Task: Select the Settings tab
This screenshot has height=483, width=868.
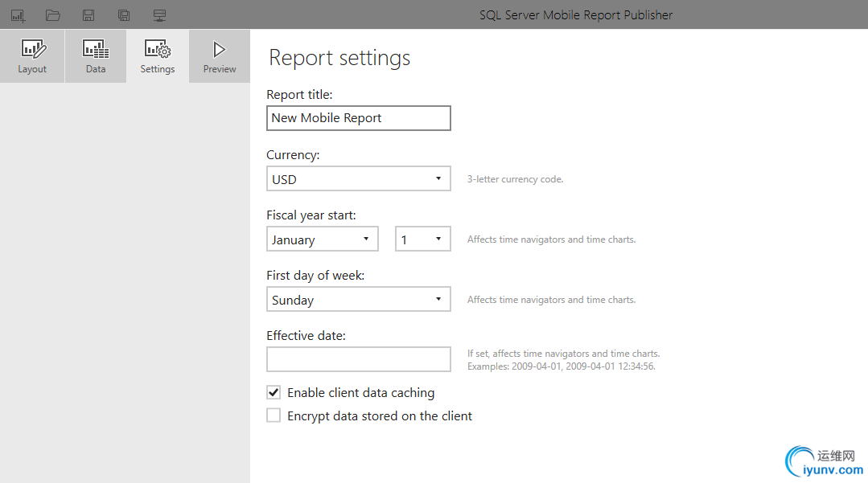Action: click(x=157, y=56)
